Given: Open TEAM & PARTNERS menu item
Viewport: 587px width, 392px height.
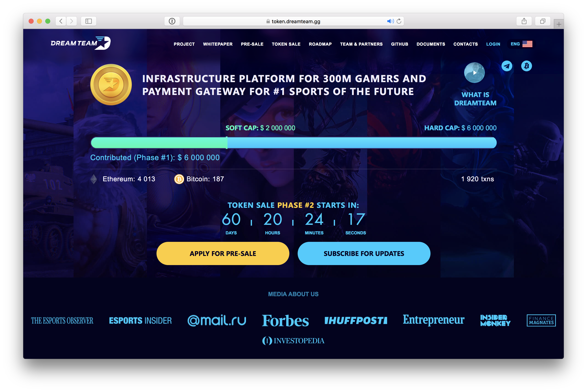Looking at the screenshot, I should pos(361,44).
